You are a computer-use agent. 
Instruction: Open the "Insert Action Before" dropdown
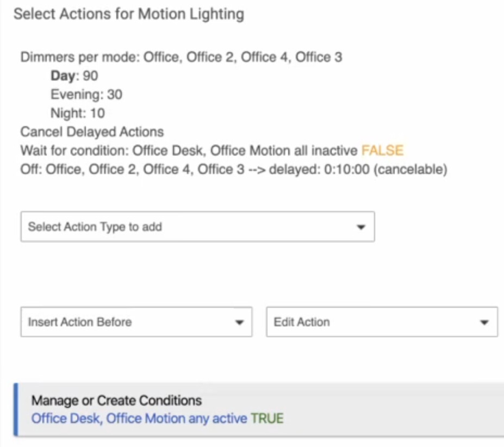(136, 322)
